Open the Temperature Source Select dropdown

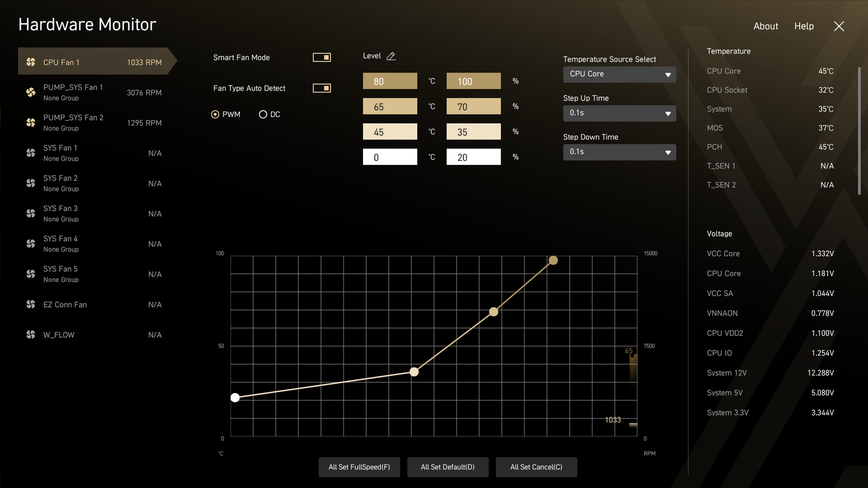click(620, 74)
